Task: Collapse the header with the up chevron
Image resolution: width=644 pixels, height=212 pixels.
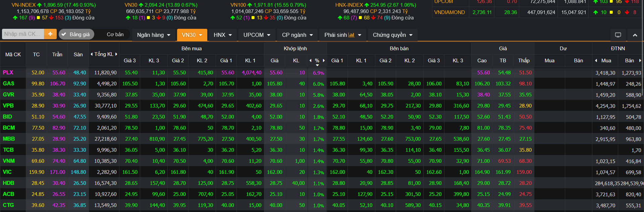Action: [x=635, y=35]
